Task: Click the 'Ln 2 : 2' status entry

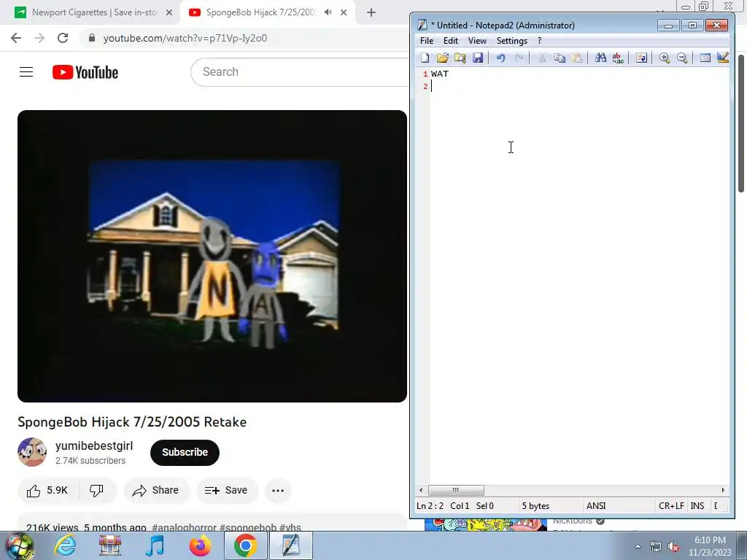Action: [x=430, y=506]
